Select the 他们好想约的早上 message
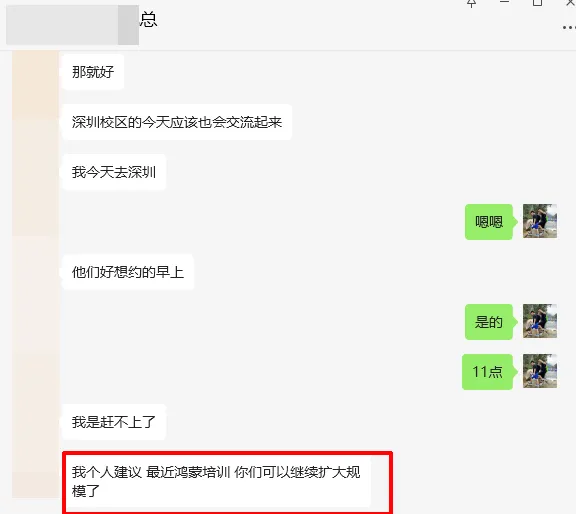 click(128, 272)
